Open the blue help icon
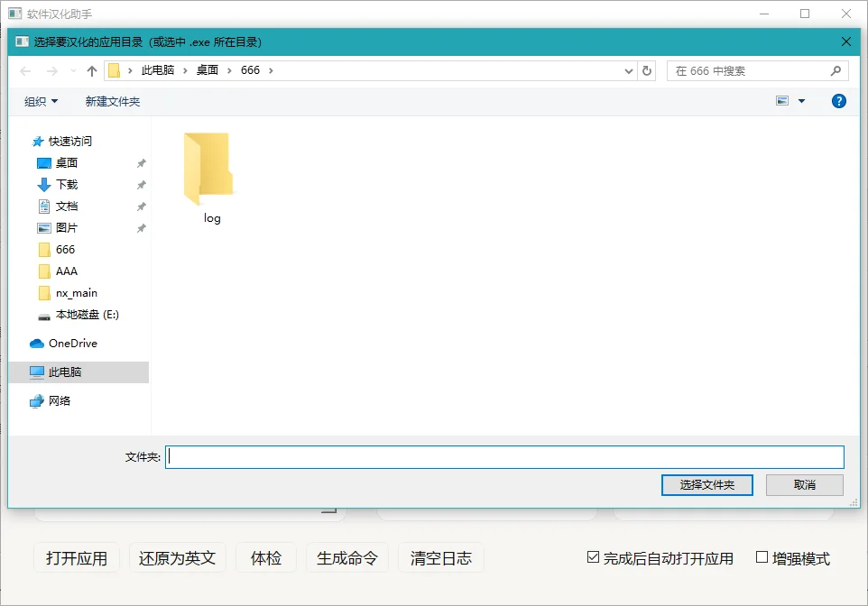The image size is (868, 606). point(838,101)
